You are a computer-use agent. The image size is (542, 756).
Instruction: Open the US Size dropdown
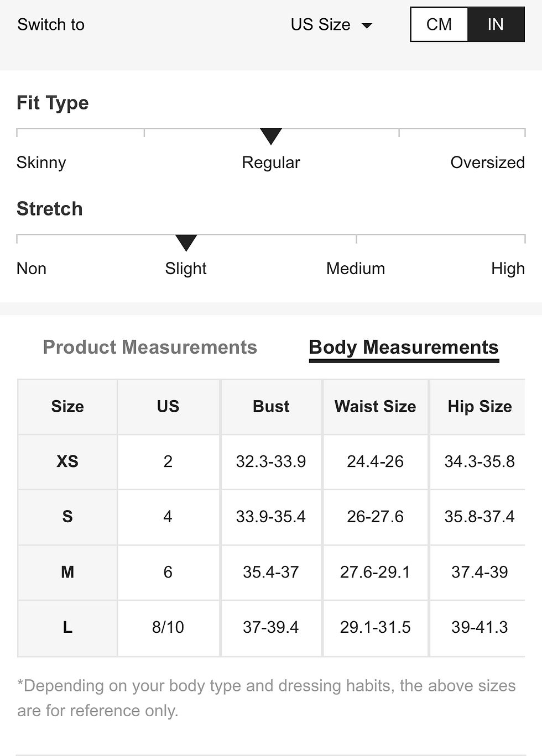331,25
